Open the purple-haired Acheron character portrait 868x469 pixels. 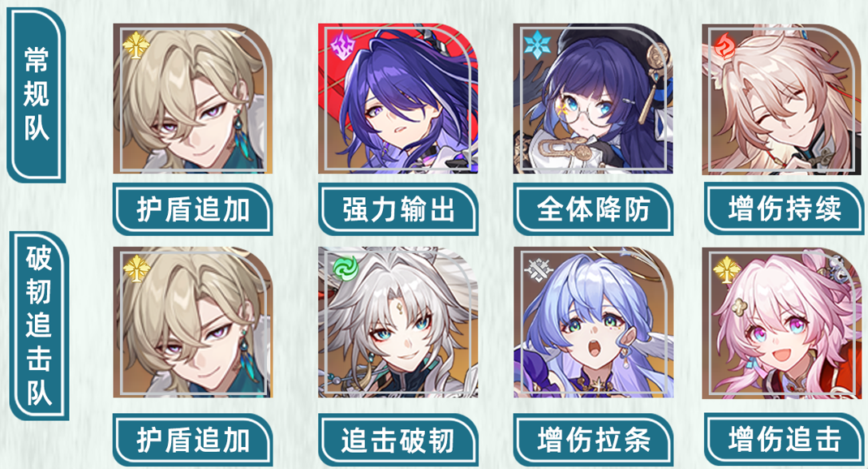coord(398,98)
